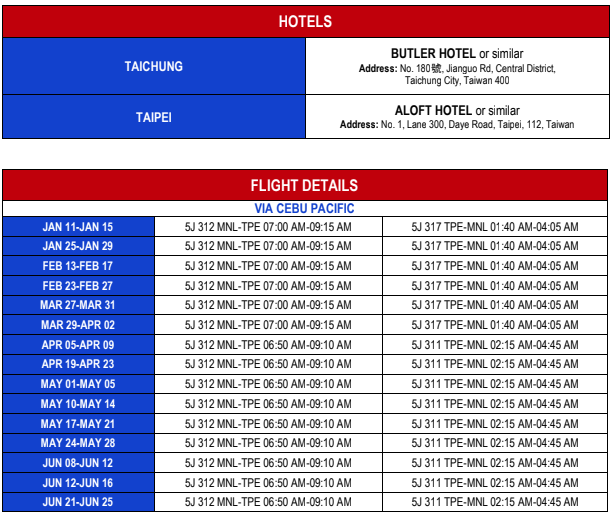This screenshot has width=612, height=514.
Task: Select the MAY 01-MAY 05 date cell
Action: [x=78, y=384]
